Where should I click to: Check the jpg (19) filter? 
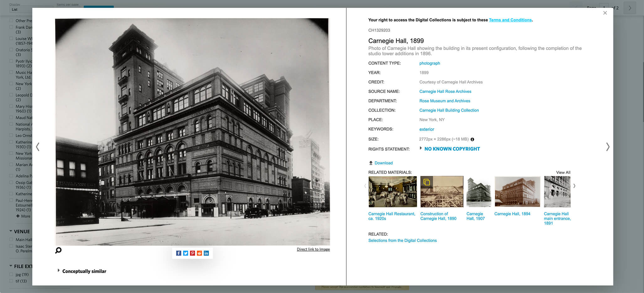tap(11, 274)
